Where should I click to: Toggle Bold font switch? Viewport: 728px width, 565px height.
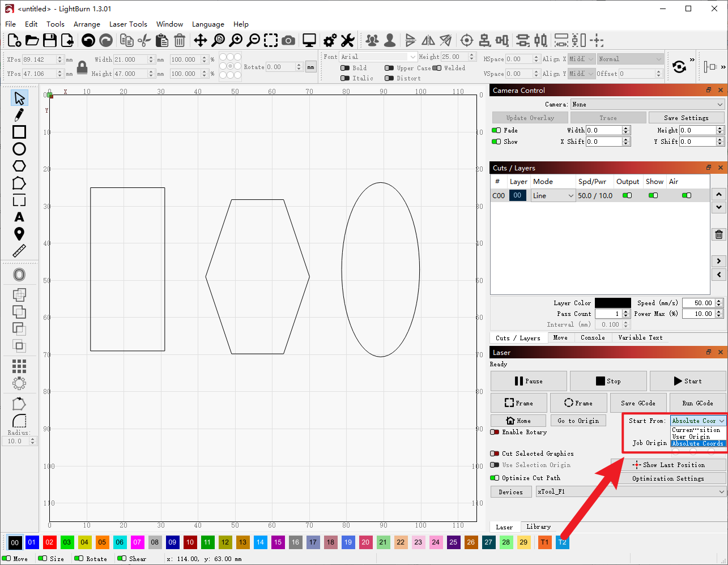tap(344, 68)
